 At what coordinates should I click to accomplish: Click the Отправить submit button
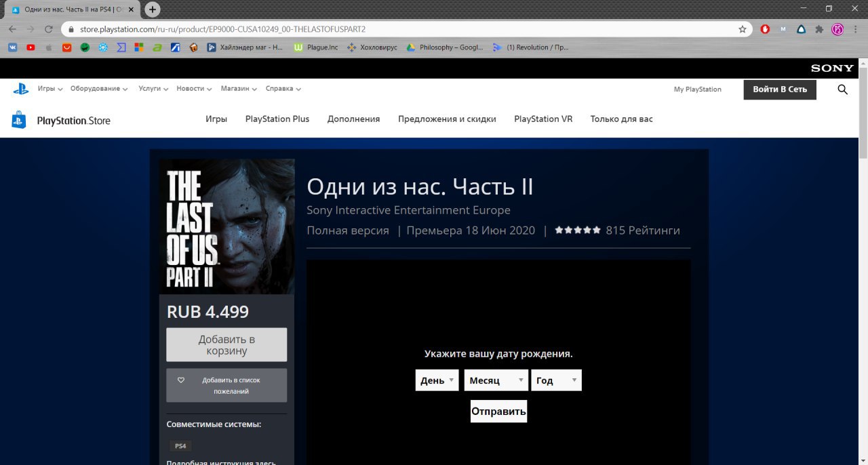click(498, 411)
